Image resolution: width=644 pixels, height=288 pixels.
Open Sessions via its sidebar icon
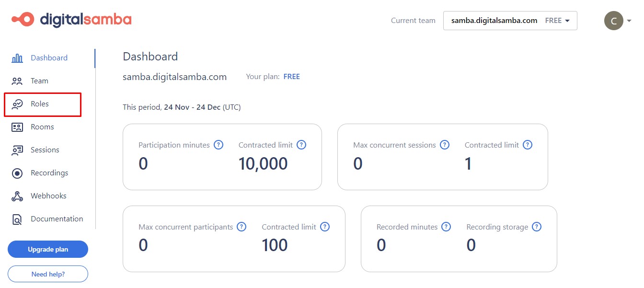click(x=17, y=150)
